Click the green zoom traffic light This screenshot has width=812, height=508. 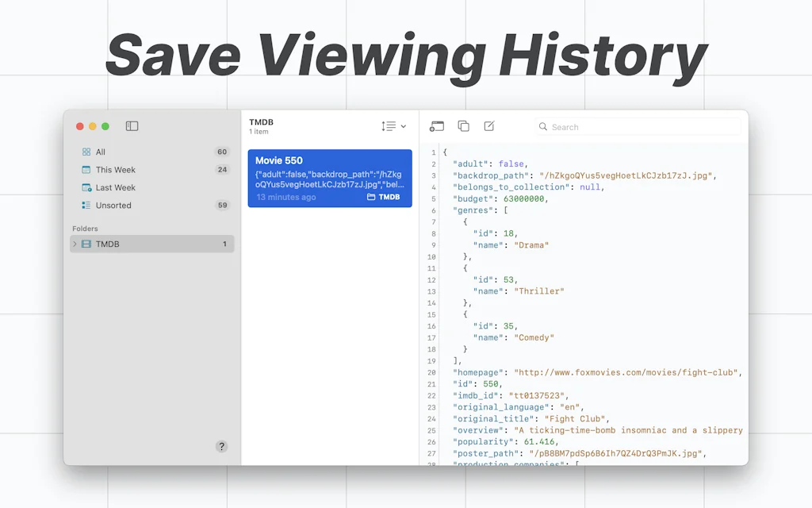point(105,125)
